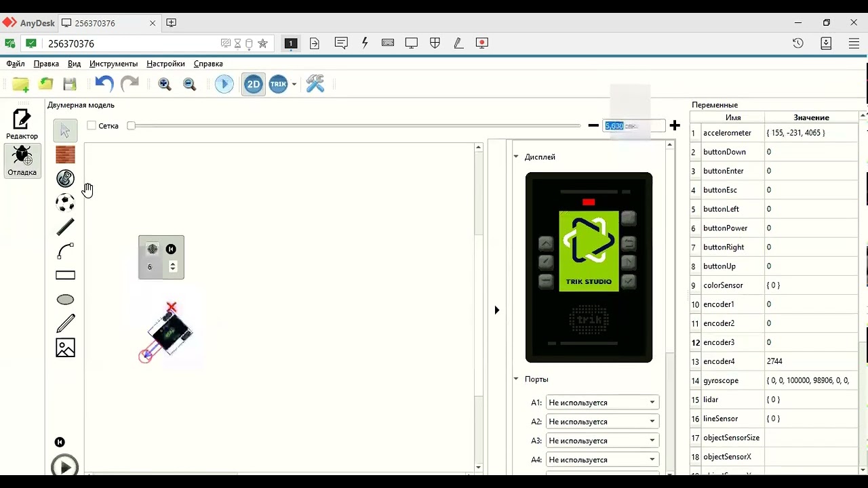Select the rectangle drawing tool

[x=65, y=275]
